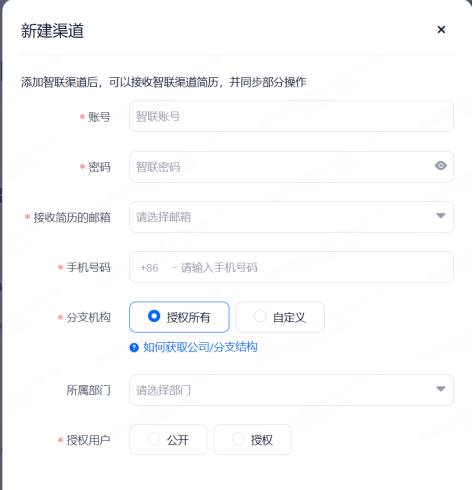
Task: Choose 公开 for 授权用户
Action: point(168,440)
